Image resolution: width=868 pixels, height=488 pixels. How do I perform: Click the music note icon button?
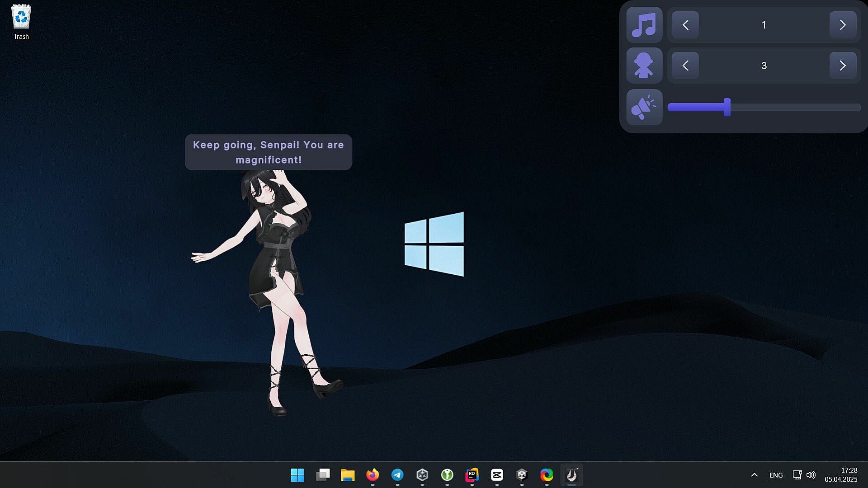click(644, 25)
